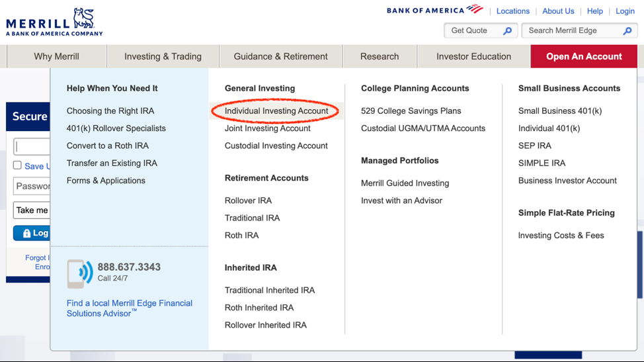Toggle the Save User ID checkbox
The width and height of the screenshot is (644, 362).
tap(17, 165)
